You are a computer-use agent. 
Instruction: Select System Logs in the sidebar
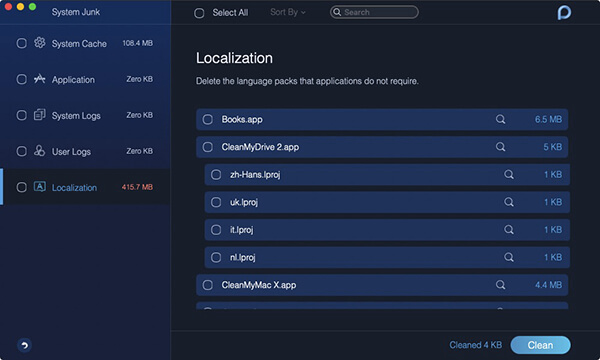(x=85, y=115)
